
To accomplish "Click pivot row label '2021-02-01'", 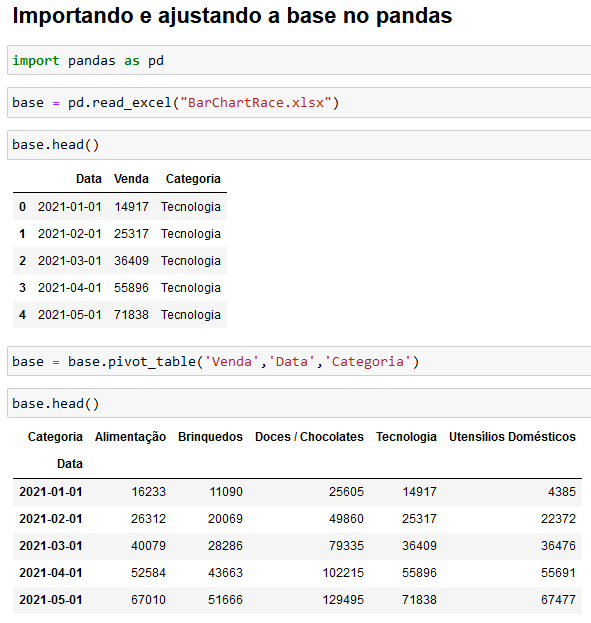I will coord(51,519).
